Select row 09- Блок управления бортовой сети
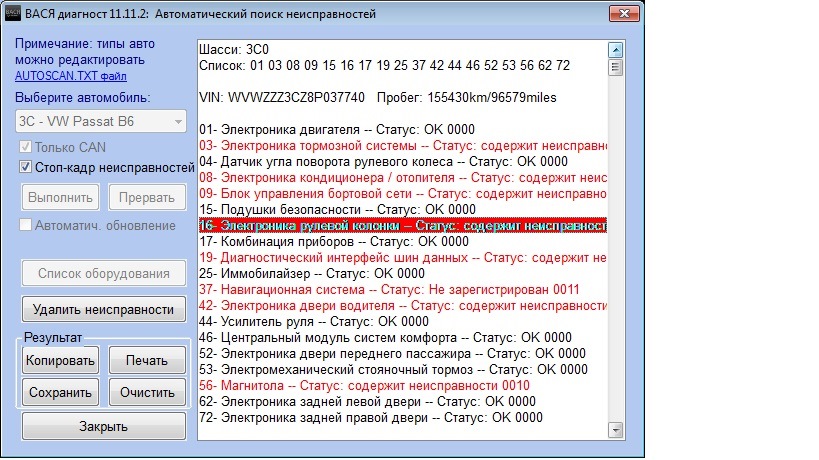The height and width of the screenshot is (460, 819). (403, 194)
